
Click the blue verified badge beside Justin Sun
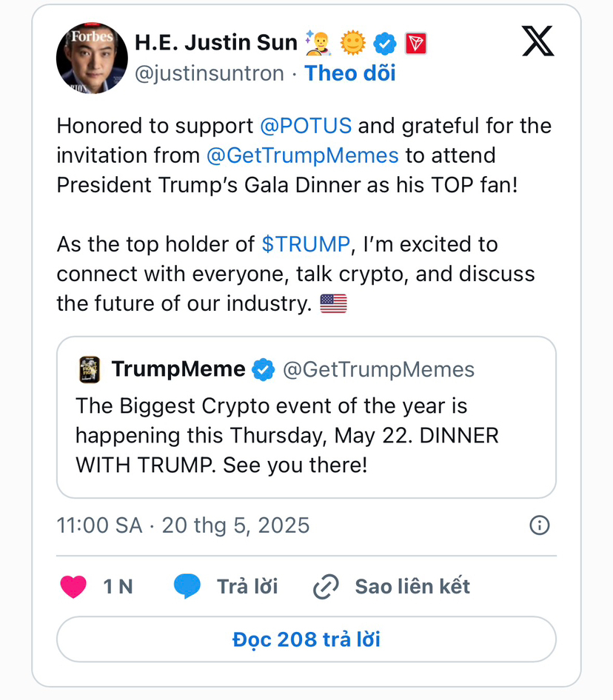click(x=385, y=44)
